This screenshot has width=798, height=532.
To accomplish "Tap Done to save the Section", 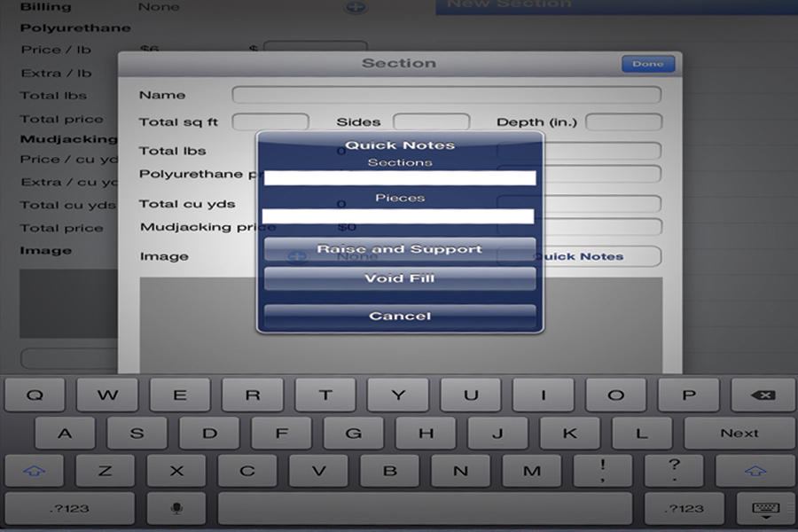I will pos(648,63).
